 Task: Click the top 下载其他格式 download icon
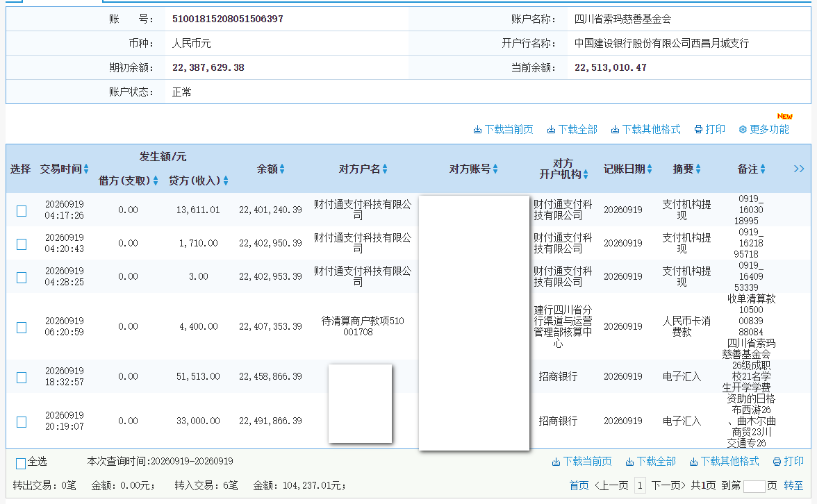click(x=615, y=130)
